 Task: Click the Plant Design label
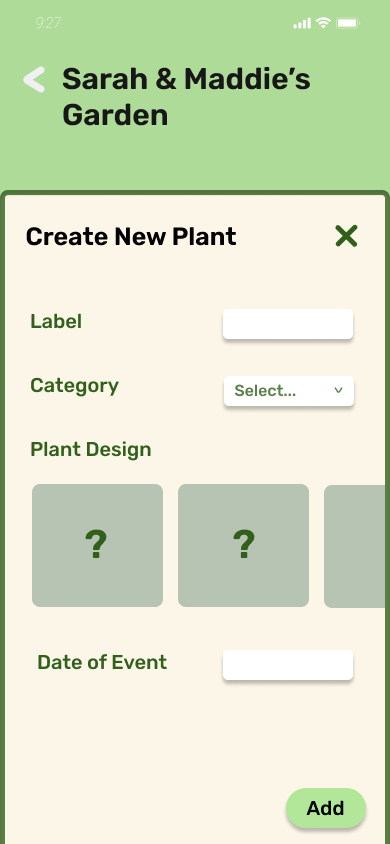pos(91,449)
